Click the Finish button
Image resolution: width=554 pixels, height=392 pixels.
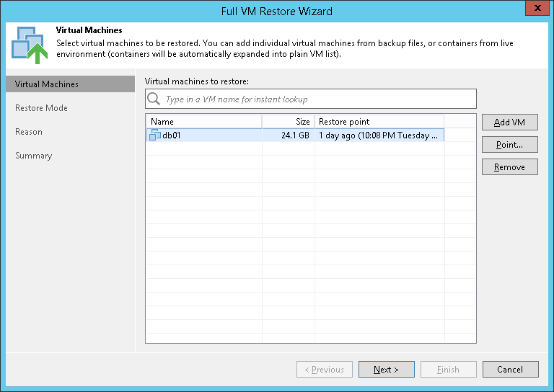(448, 370)
